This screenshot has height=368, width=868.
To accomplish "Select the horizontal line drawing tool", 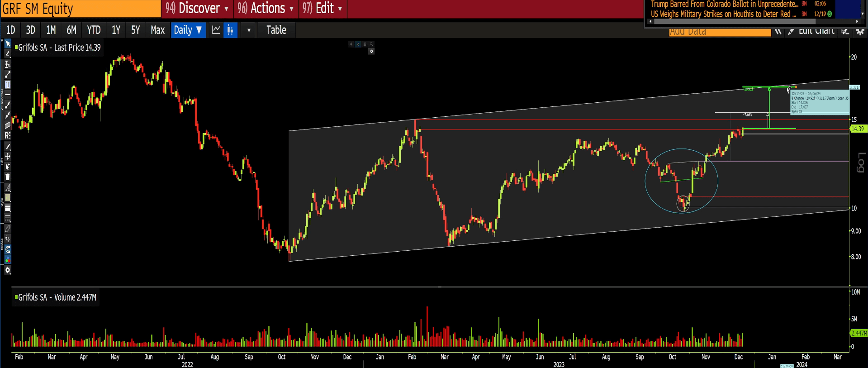I will coord(8,94).
